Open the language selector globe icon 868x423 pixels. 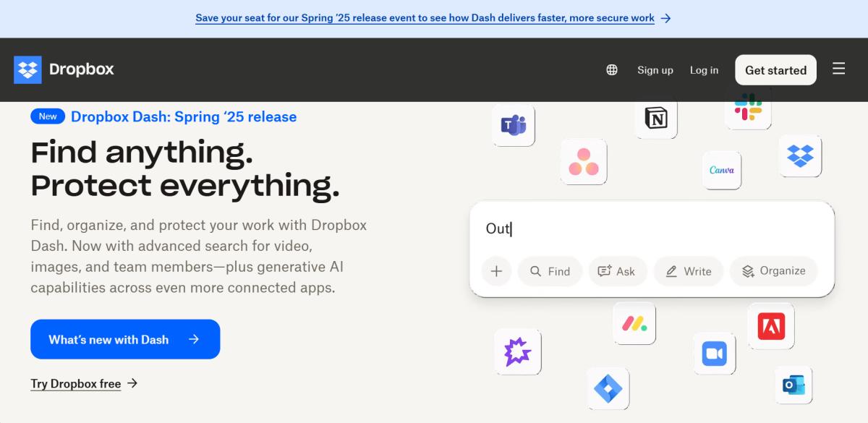(612, 69)
